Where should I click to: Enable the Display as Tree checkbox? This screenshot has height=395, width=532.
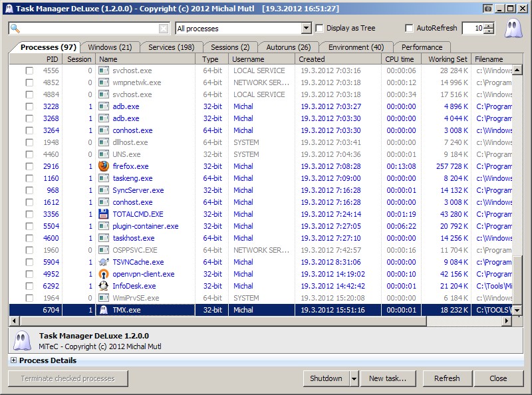319,29
